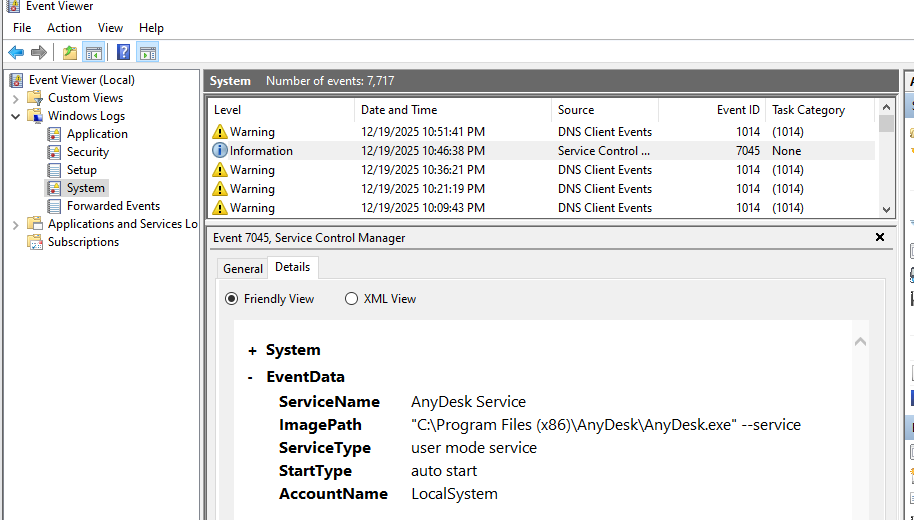Image resolution: width=914 pixels, height=520 pixels.
Task: Click the Forwarded Events log icon
Action: pyautogui.click(x=54, y=206)
